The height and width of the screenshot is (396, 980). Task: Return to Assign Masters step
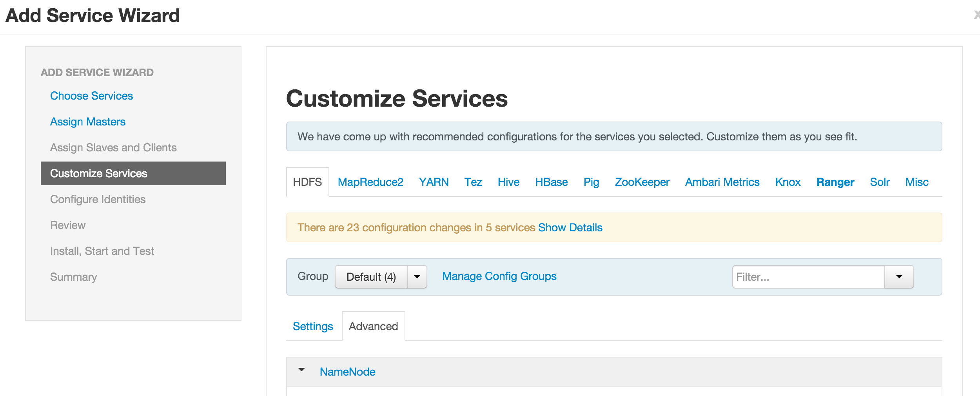coord(88,122)
